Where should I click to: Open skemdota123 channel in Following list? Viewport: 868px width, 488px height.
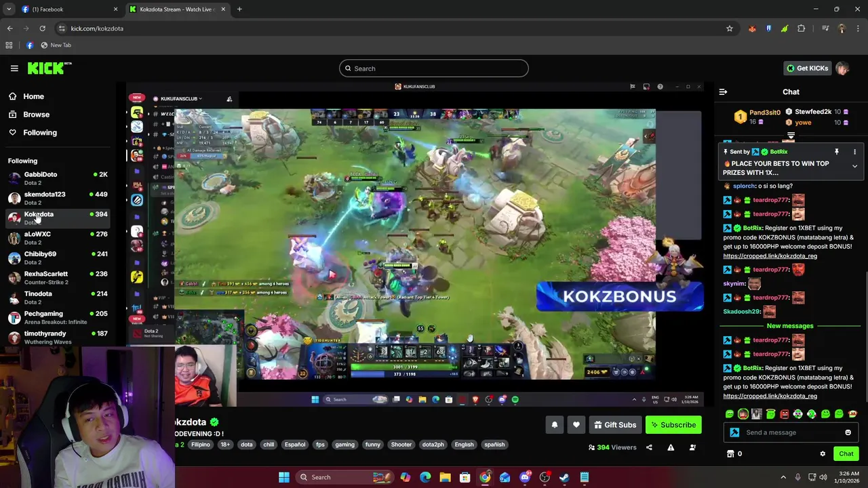pyautogui.click(x=57, y=198)
